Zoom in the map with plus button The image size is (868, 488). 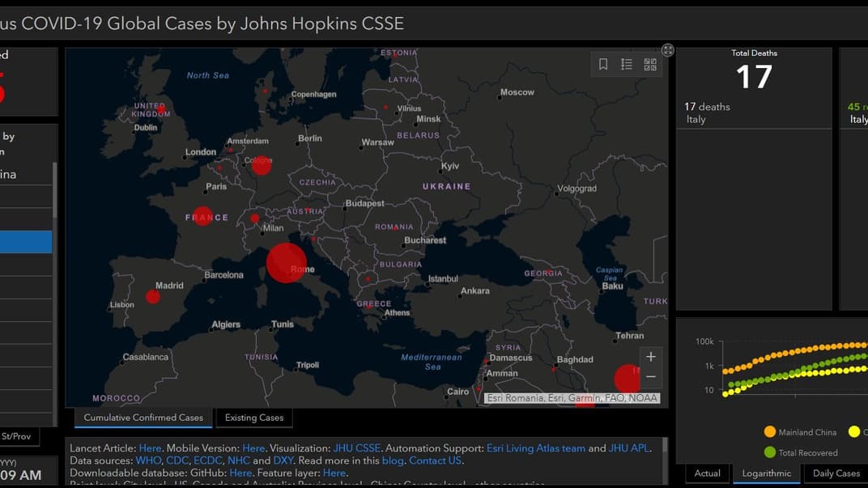click(x=651, y=357)
